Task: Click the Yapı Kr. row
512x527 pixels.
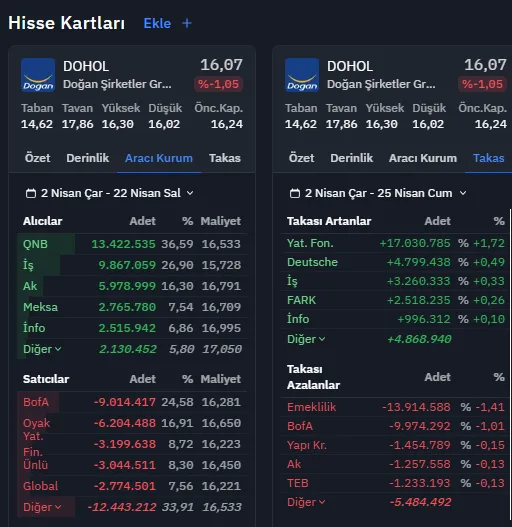Action: coord(395,445)
